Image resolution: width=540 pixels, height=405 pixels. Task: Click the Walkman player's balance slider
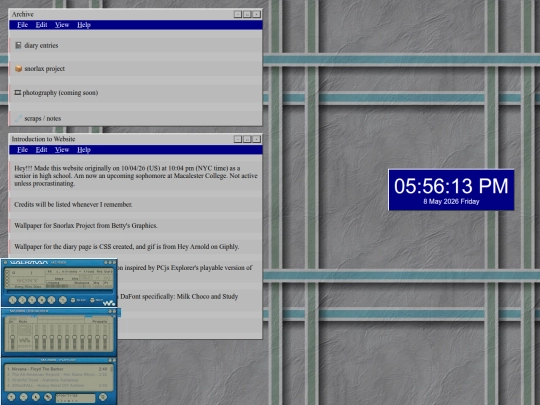(83, 286)
